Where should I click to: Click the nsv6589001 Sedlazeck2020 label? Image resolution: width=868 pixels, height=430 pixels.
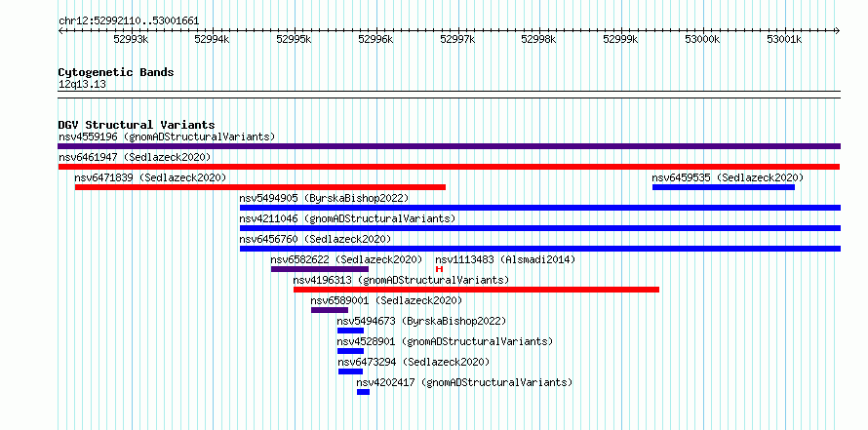(x=386, y=300)
